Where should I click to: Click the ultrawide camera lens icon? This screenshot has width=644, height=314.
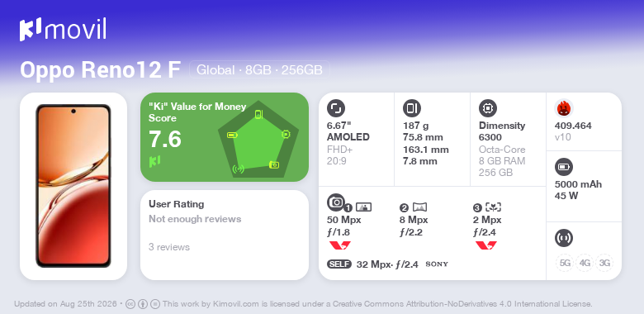419,207
